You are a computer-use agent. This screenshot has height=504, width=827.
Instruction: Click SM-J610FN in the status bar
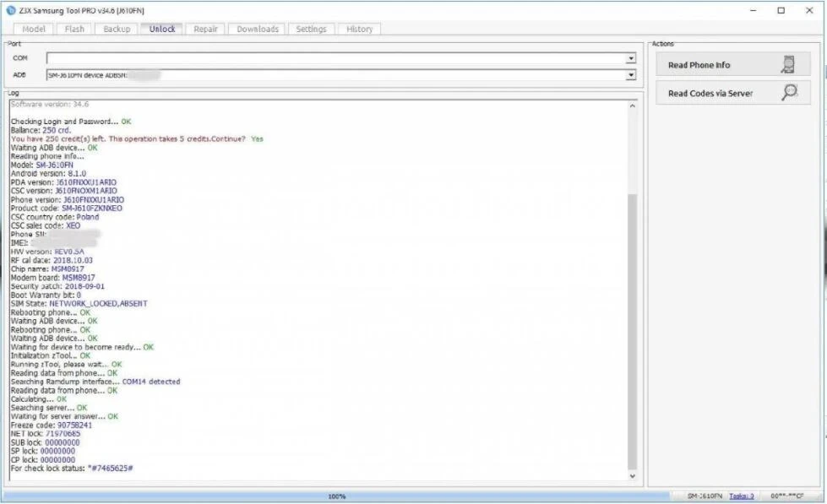click(705, 496)
